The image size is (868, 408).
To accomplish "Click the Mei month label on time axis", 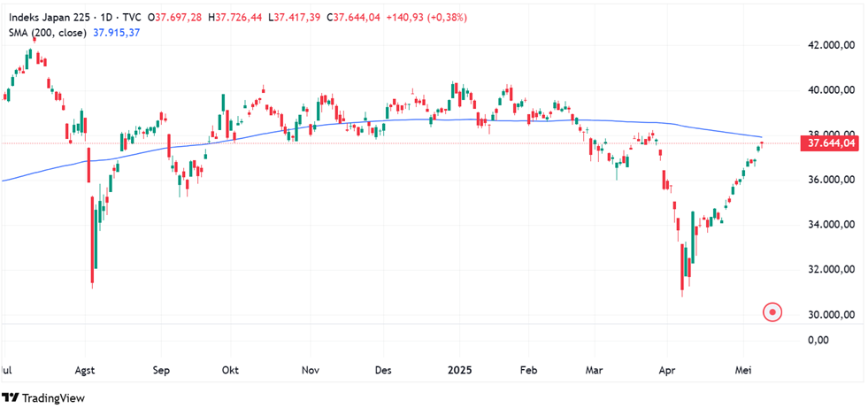I will 743,370.
